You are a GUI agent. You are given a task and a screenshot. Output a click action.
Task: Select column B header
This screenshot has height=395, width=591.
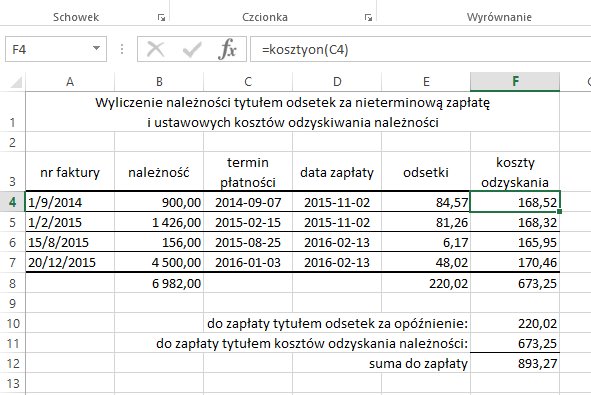159,82
